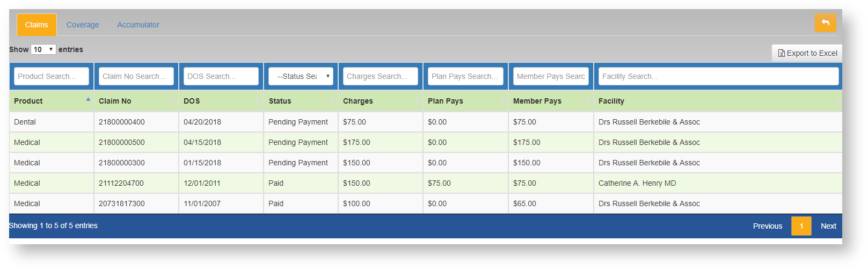Select claim number 21800000500
The image size is (868, 270).
pyautogui.click(x=122, y=142)
